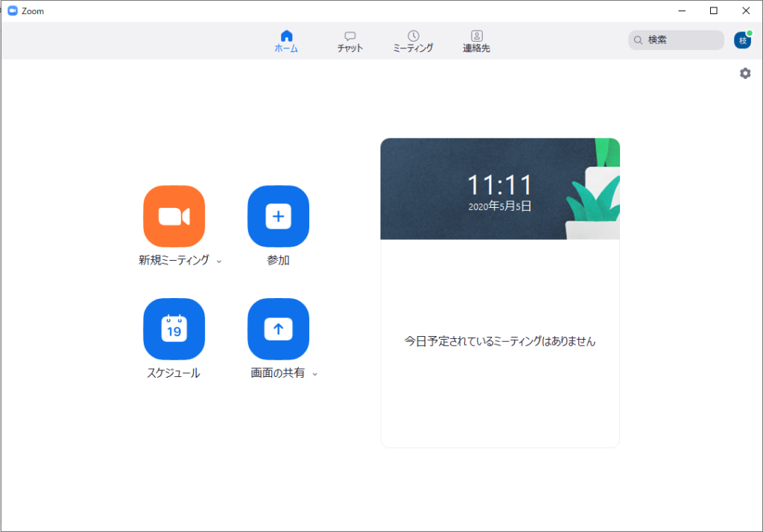Click the 参加 label text

tap(279, 260)
